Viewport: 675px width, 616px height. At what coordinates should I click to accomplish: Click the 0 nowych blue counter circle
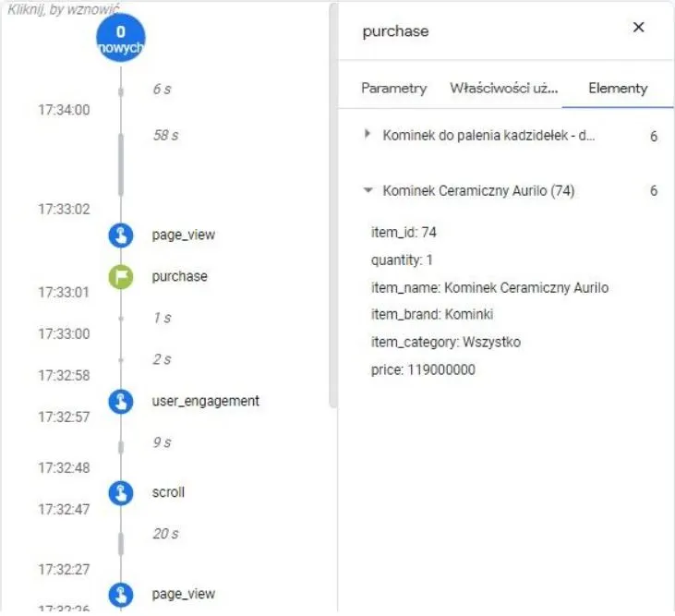121,38
